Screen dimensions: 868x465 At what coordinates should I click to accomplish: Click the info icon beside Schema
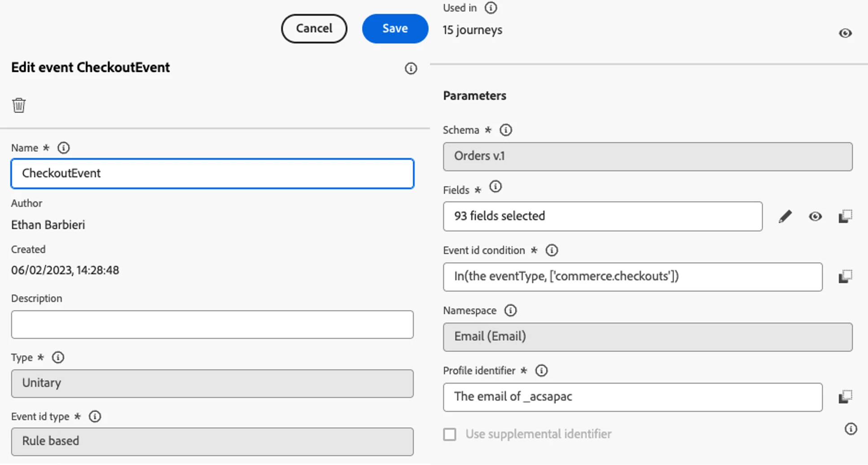[506, 130]
